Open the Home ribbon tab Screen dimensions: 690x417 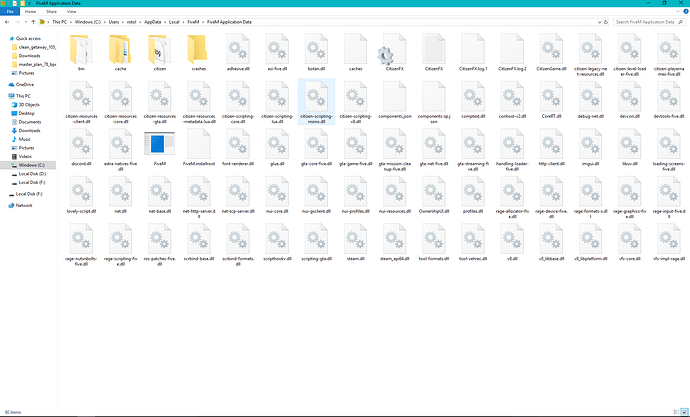pyautogui.click(x=30, y=11)
